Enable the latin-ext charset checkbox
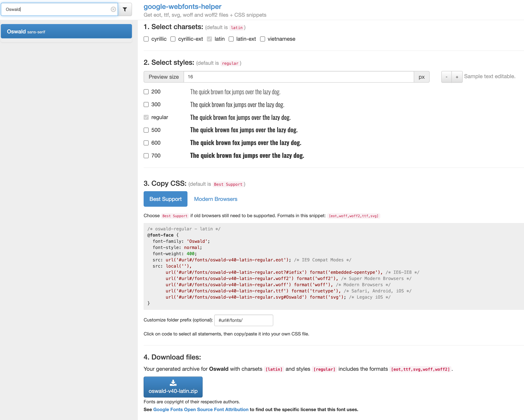The width and height of the screenshot is (524, 420). (x=231, y=39)
